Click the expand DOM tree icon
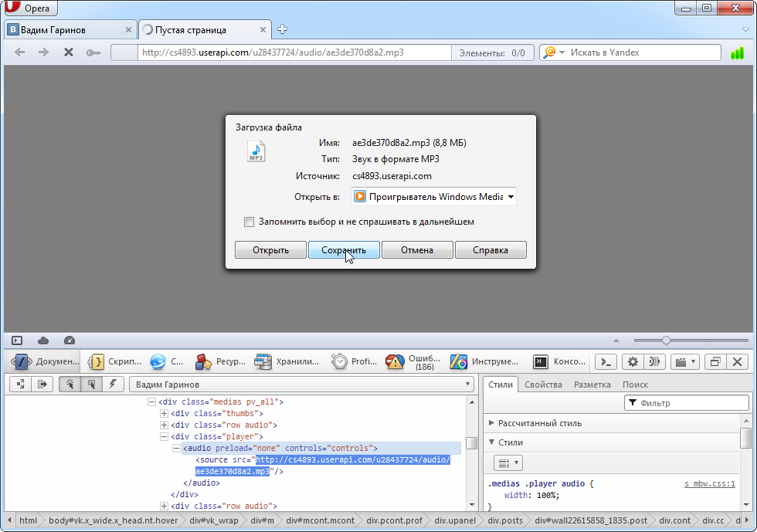Viewport: 757px width, 532px height. point(21,385)
